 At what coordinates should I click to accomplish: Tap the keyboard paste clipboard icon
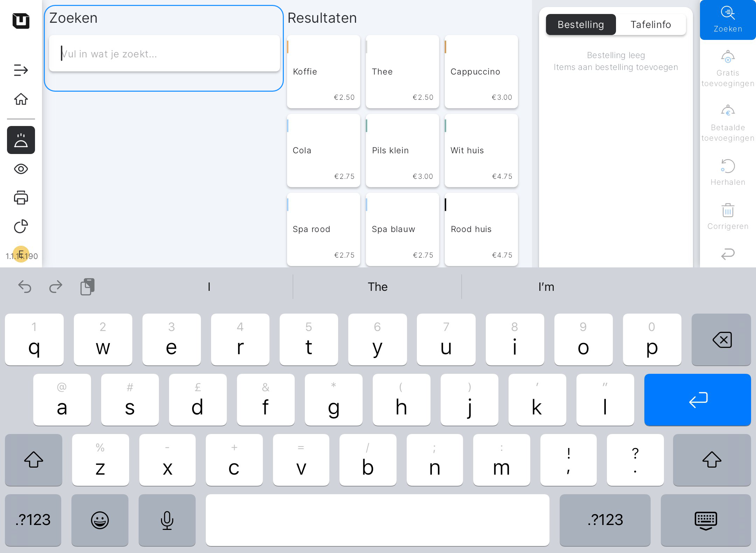tap(87, 287)
